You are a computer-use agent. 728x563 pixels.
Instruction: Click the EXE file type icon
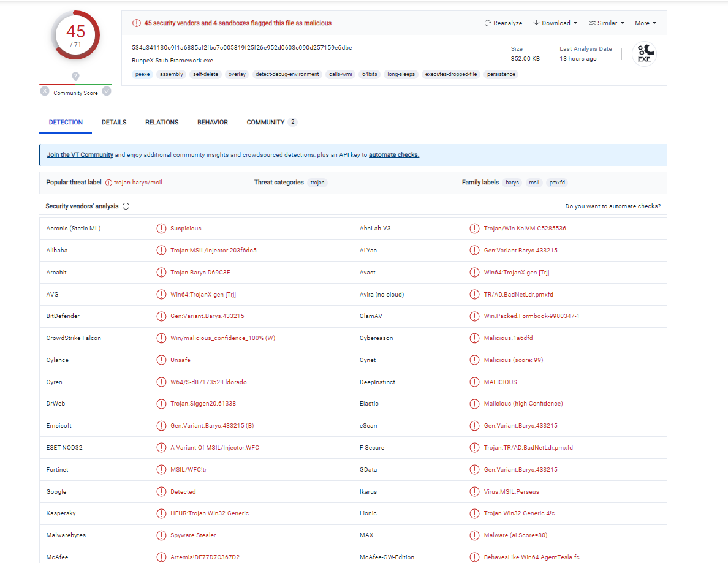click(644, 54)
